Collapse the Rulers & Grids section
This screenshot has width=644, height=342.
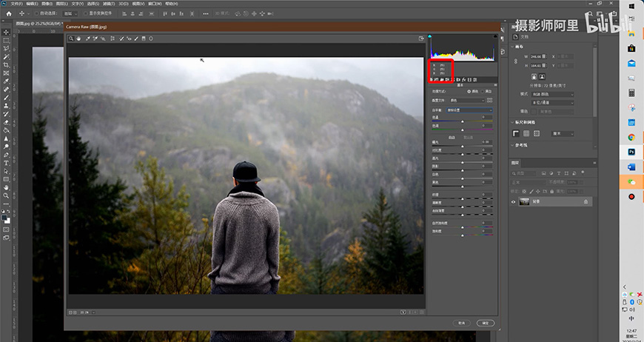point(512,122)
